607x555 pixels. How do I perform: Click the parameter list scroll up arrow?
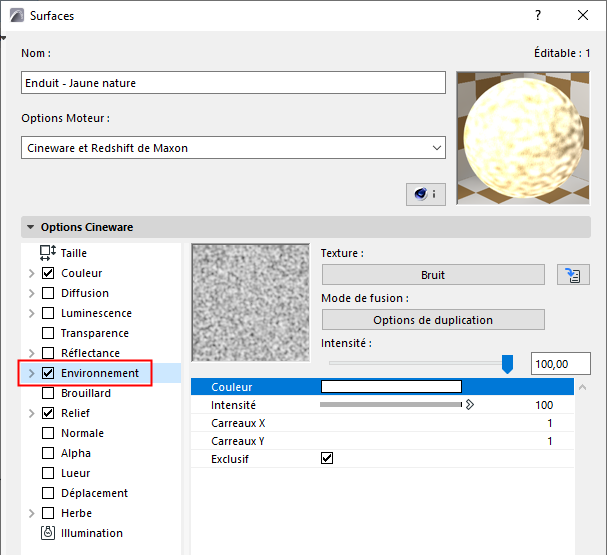click(x=583, y=387)
